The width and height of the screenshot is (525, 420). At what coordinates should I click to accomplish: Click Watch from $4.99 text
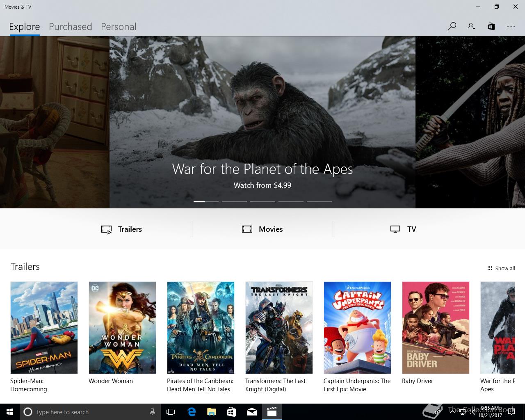pos(262,185)
